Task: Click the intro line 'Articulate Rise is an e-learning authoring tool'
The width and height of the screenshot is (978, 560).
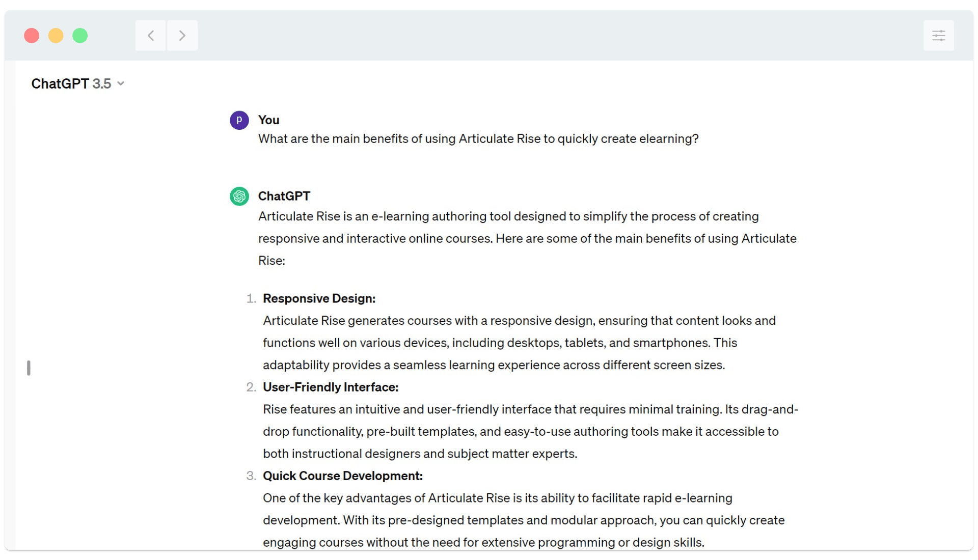Action: coord(385,216)
